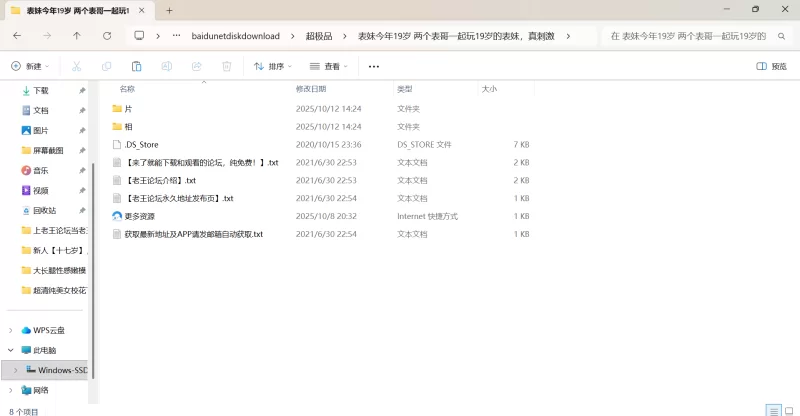
Task: Open the 音乐 music folder in sidebar
Action: 40,170
